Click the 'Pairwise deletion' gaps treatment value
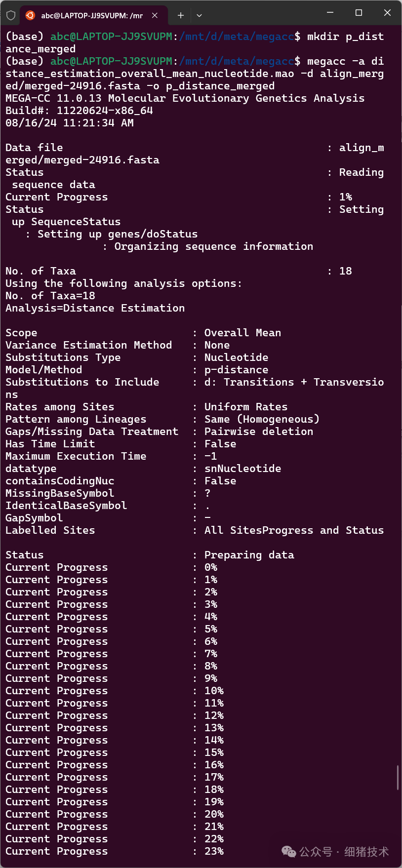 [x=258, y=432]
